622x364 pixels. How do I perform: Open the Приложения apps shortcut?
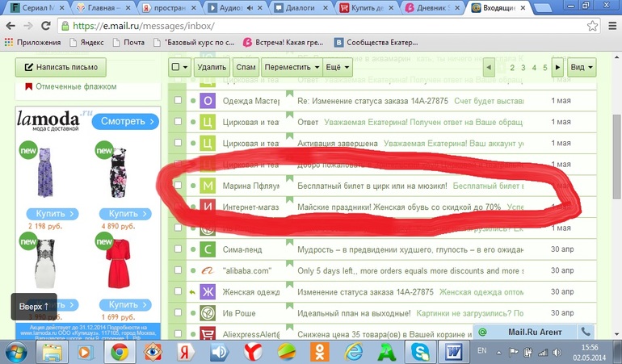[x=33, y=43]
